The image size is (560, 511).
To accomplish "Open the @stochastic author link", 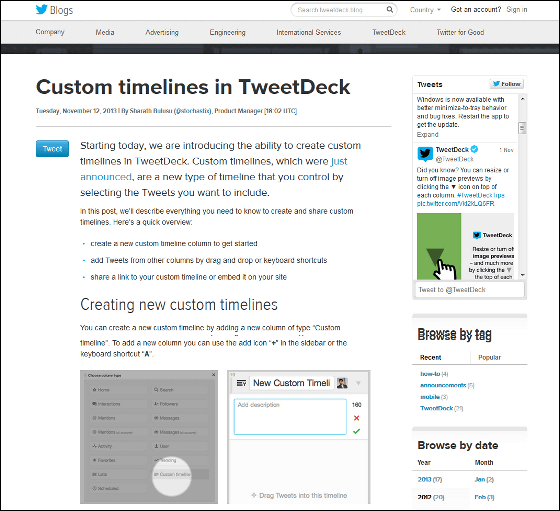I will [x=193, y=111].
